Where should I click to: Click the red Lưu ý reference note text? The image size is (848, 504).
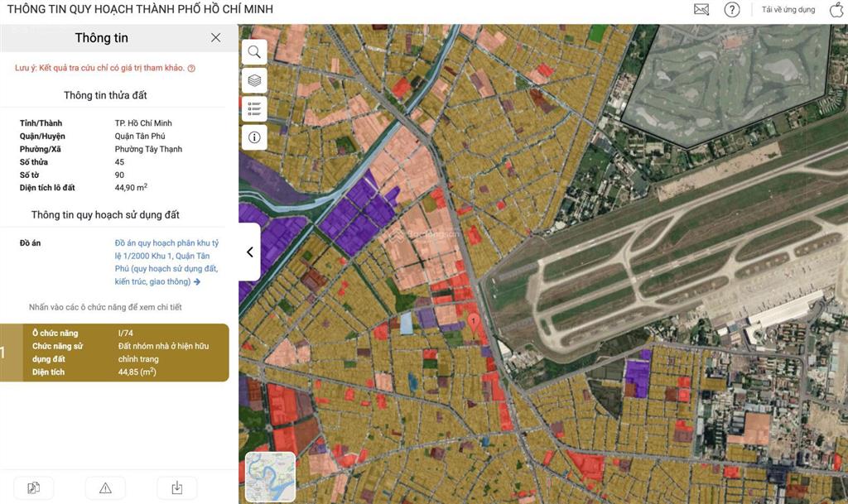(x=99, y=68)
